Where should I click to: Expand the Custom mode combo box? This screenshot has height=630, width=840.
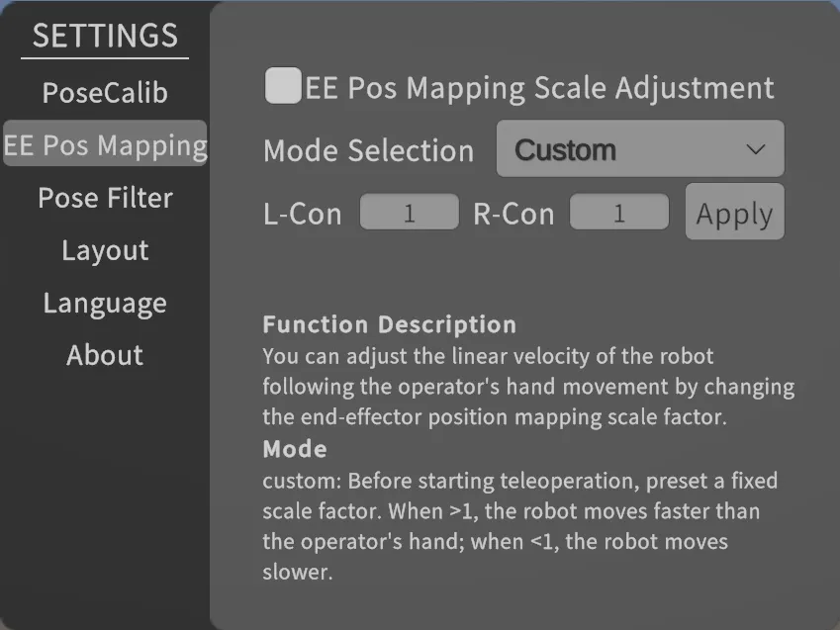tap(639, 149)
